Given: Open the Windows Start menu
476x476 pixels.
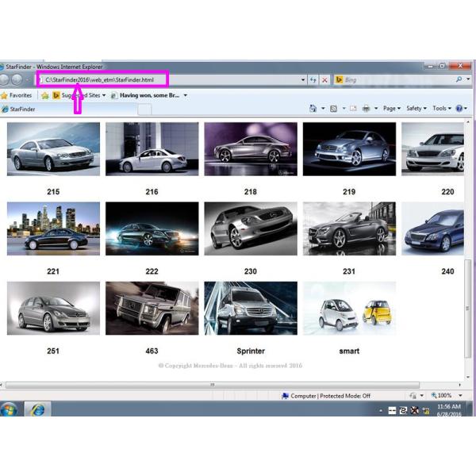Looking at the screenshot, I should coord(9,410).
